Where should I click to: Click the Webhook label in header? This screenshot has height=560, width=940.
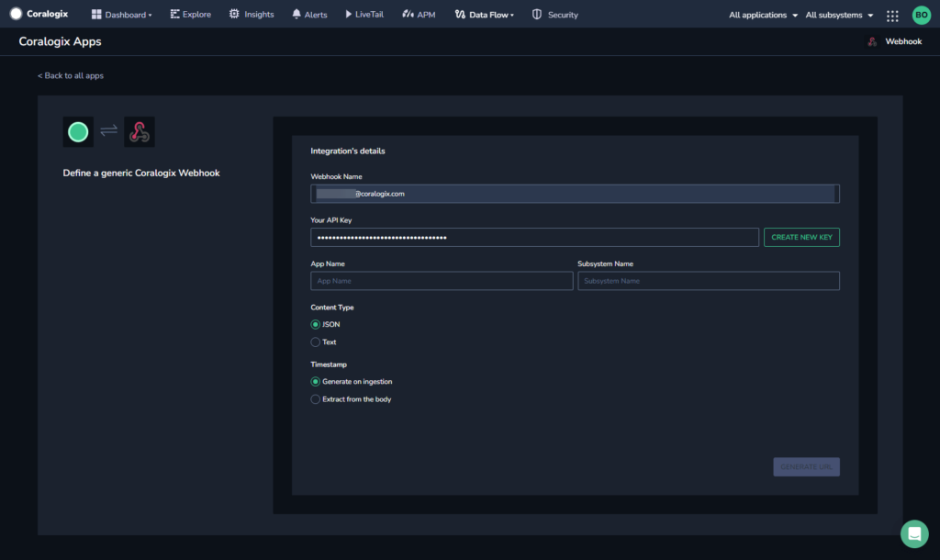[903, 41]
